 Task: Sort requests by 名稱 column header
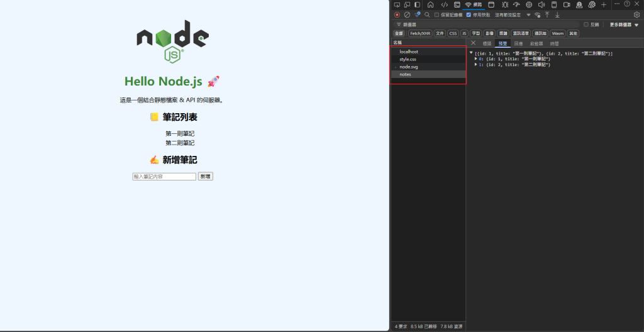point(428,43)
